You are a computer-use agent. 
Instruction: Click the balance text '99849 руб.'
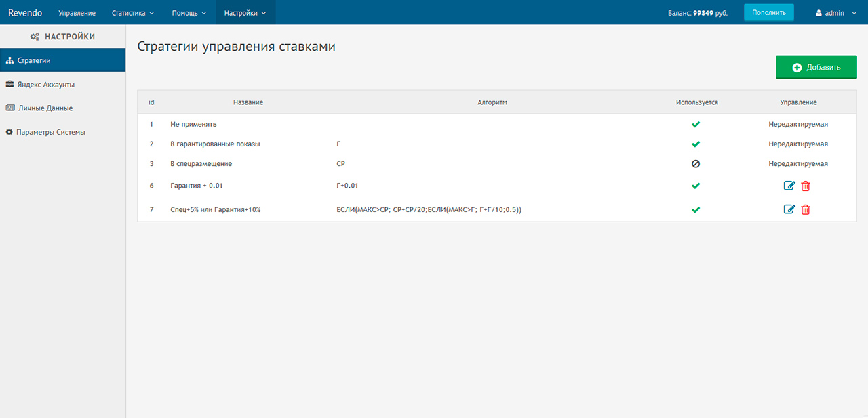click(x=710, y=13)
